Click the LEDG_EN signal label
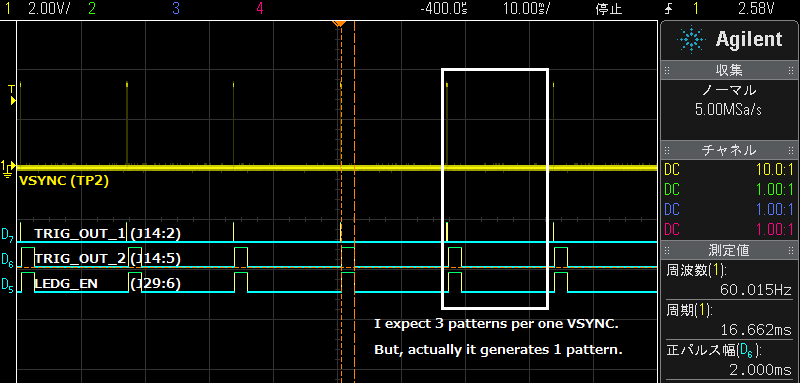Viewport: 800px width, 383px height. tap(66, 284)
